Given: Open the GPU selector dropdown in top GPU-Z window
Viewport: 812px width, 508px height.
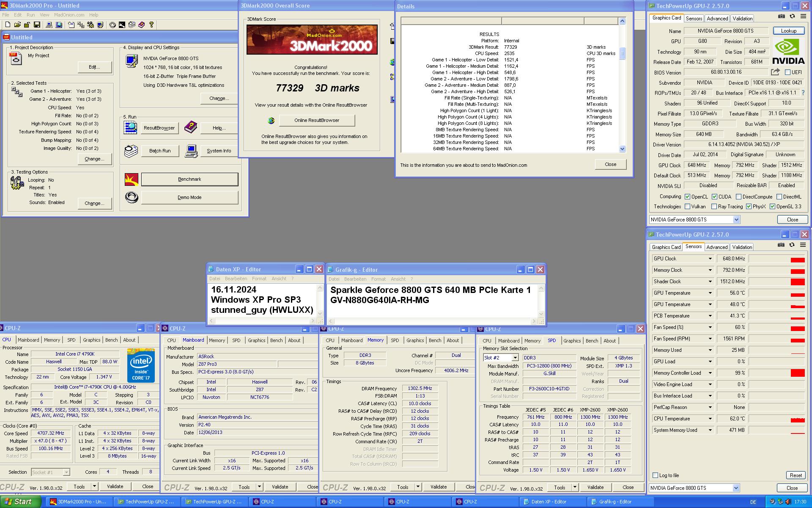Looking at the screenshot, I should [736, 219].
